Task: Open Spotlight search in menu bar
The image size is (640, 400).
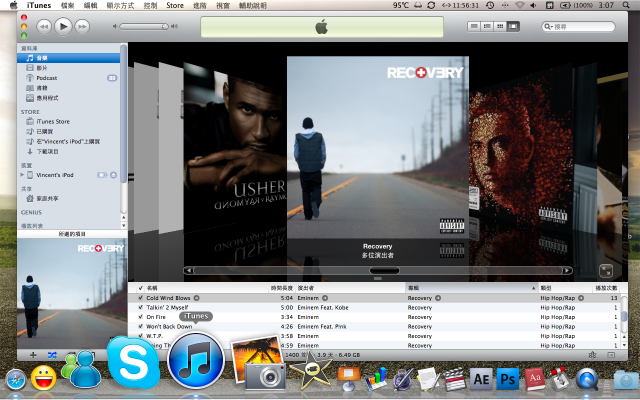Action: tap(626, 5)
